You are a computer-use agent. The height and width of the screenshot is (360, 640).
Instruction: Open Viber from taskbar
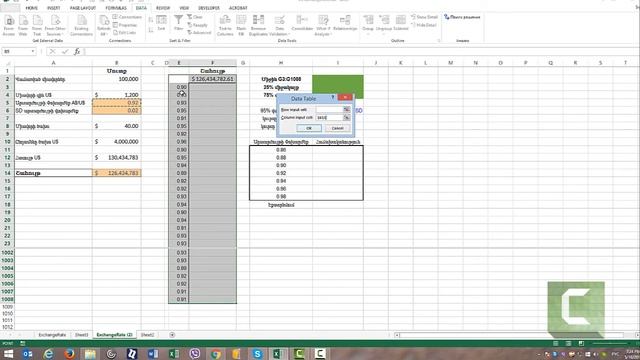pyautogui.click(x=195, y=353)
